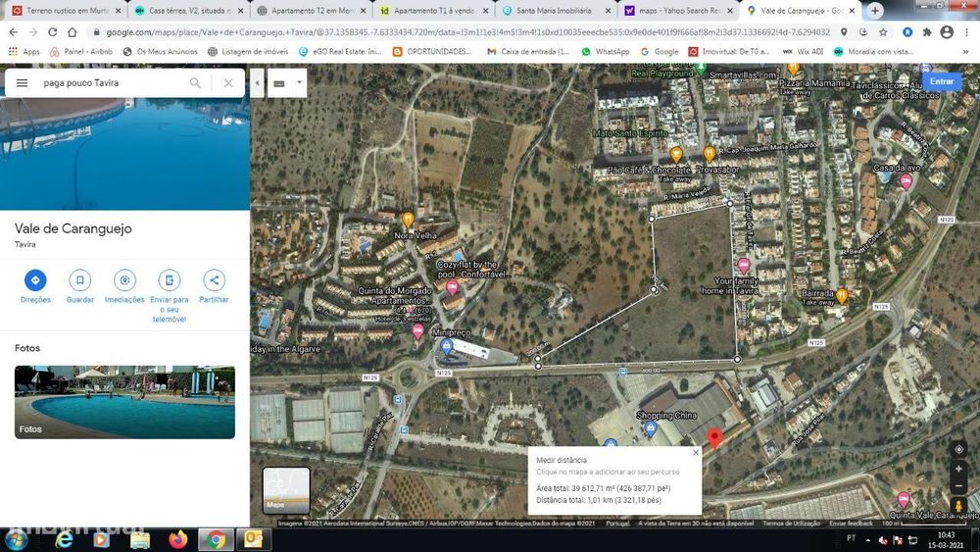Switch to 'Apartamento T2 em Mon' tab
The height and width of the screenshot is (552, 980).
tap(312, 11)
